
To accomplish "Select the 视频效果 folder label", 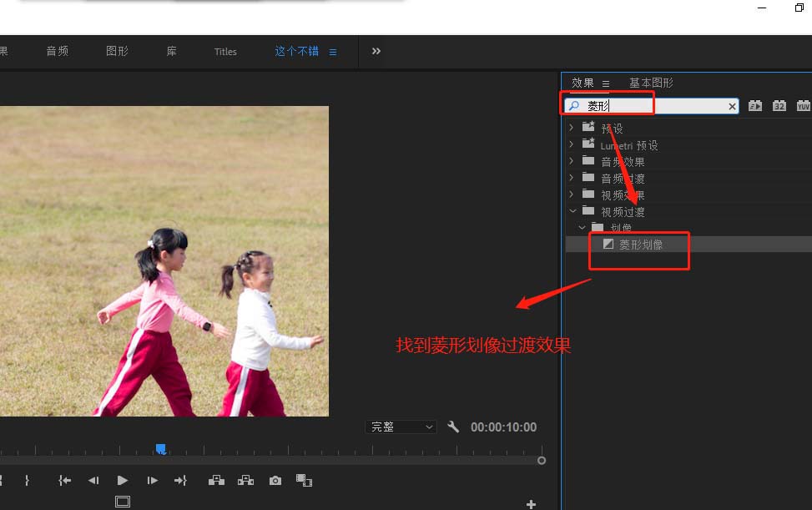I will pyautogui.click(x=623, y=195).
